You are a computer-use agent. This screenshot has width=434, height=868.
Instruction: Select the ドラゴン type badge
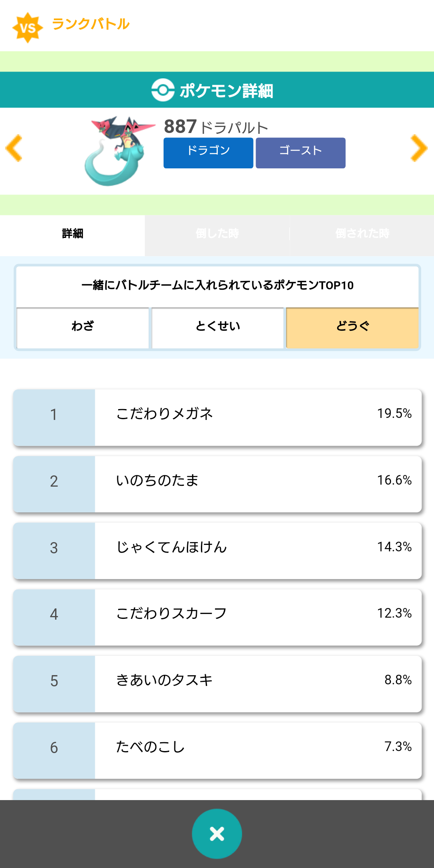pos(208,153)
